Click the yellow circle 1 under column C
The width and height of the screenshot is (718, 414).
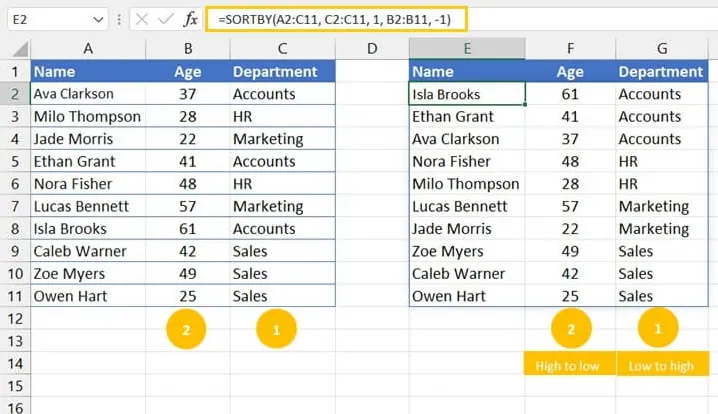point(276,329)
